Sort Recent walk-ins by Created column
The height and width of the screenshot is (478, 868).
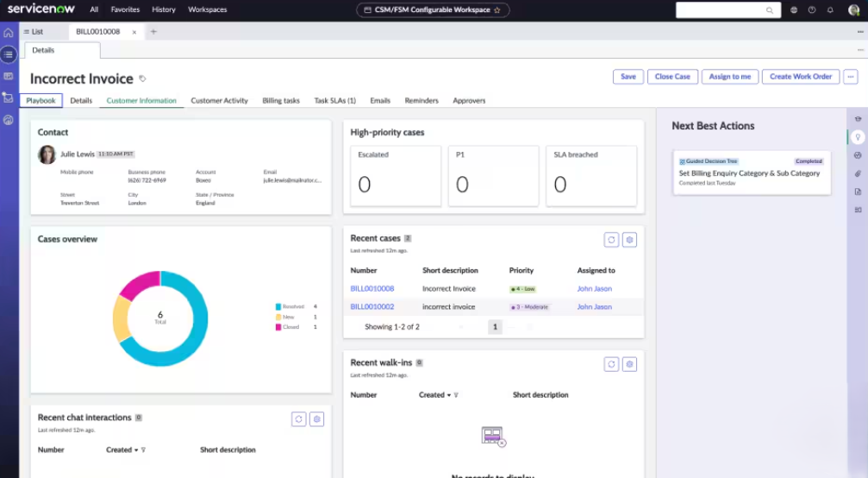coord(432,395)
